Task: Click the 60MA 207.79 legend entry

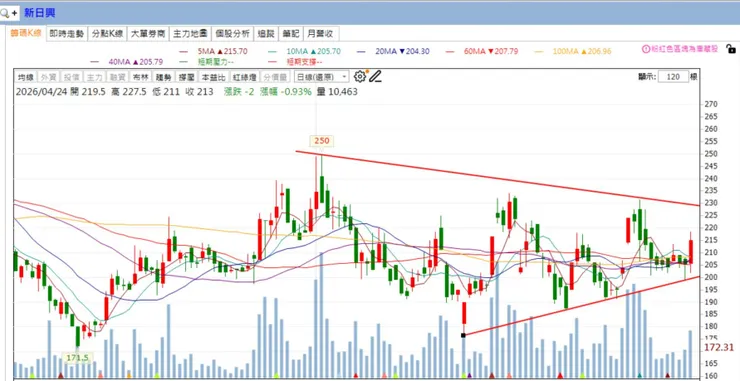Action: click(x=482, y=51)
